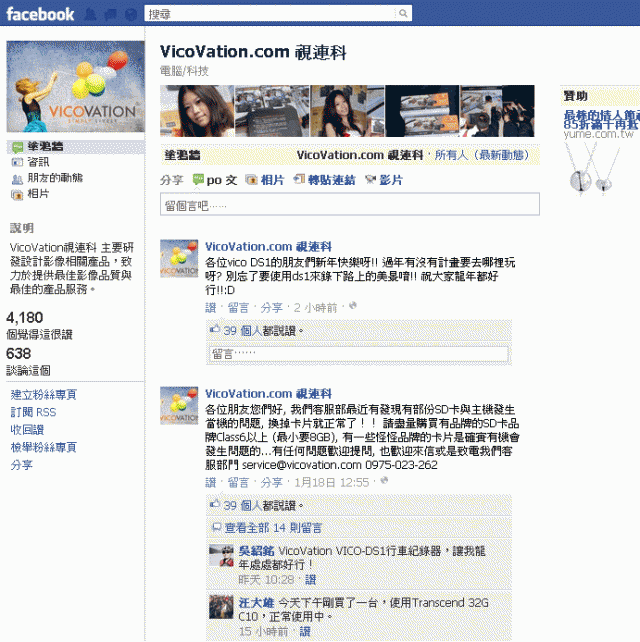Click avatar of the first post

(x=179, y=259)
